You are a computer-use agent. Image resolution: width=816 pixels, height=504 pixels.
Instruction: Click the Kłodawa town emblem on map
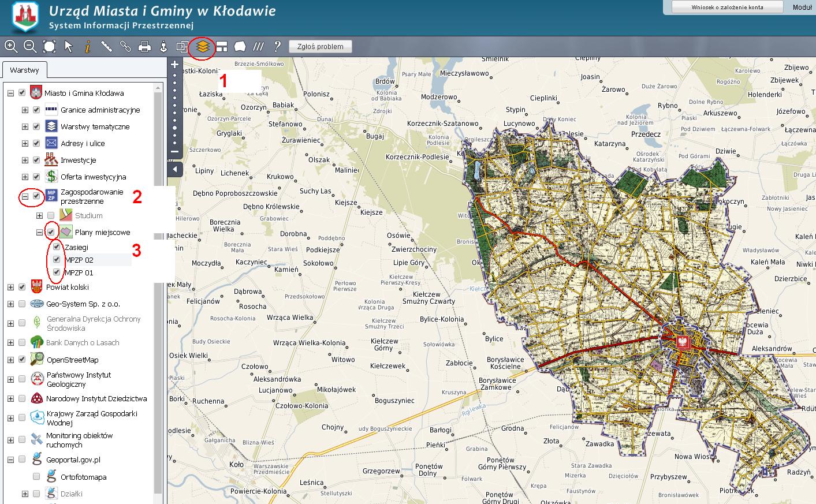click(683, 342)
